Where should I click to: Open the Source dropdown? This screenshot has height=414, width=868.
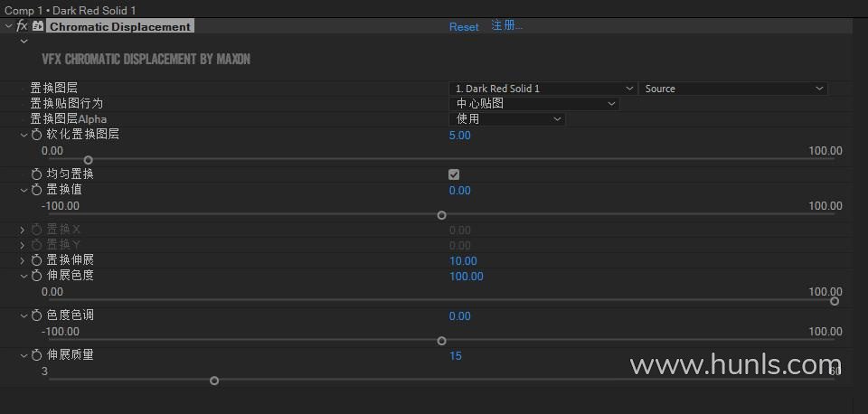tap(732, 89)
